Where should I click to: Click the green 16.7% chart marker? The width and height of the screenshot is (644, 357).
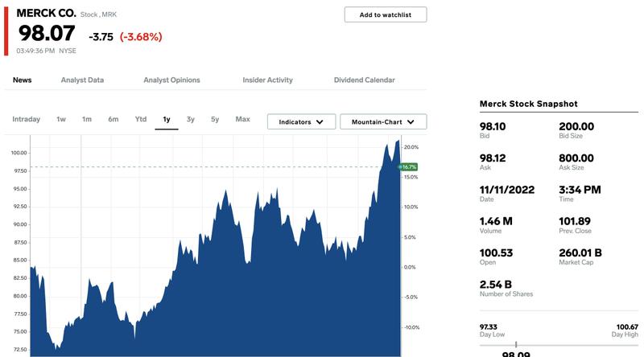coord(408,167)
